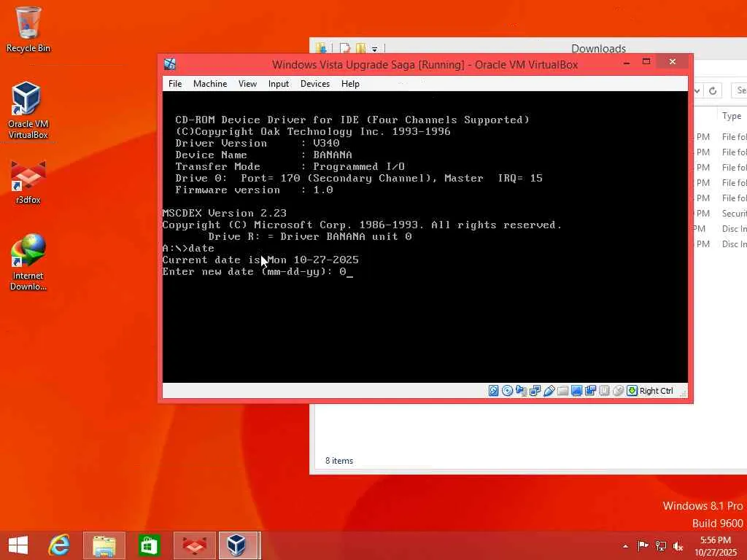Click inside the VM console screen
Image resolution: width=747 pixels, height=560 pixels.
point(425,237)
